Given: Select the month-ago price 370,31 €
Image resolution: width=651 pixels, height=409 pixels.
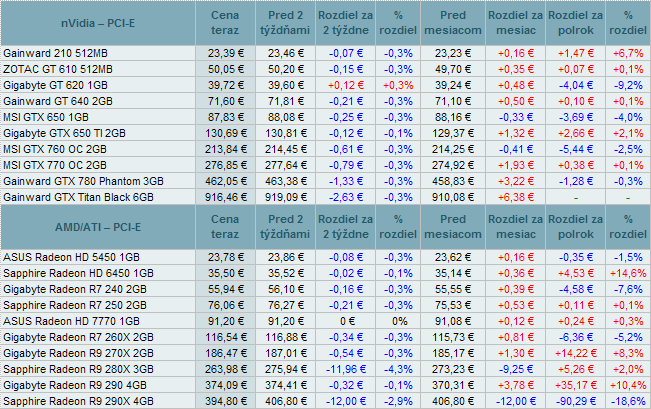Looking at the screenshot, I should click(x=453, y=385).
